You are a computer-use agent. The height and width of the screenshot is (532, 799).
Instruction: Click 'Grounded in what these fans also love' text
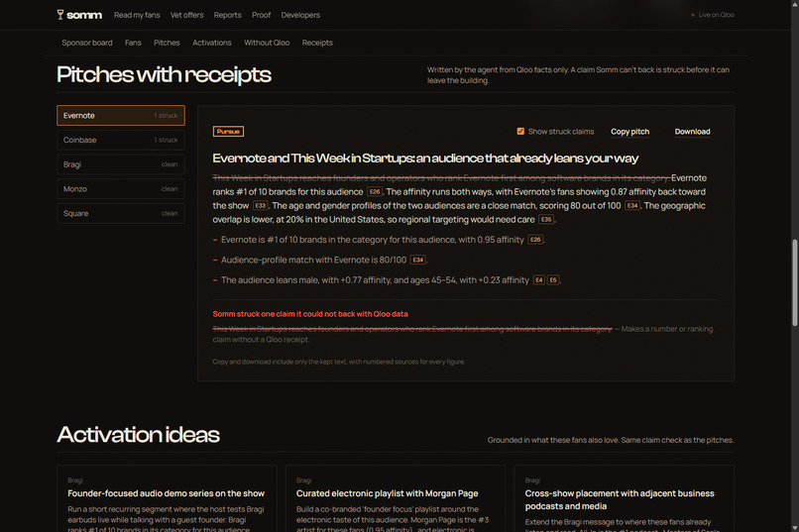(611, 440)
